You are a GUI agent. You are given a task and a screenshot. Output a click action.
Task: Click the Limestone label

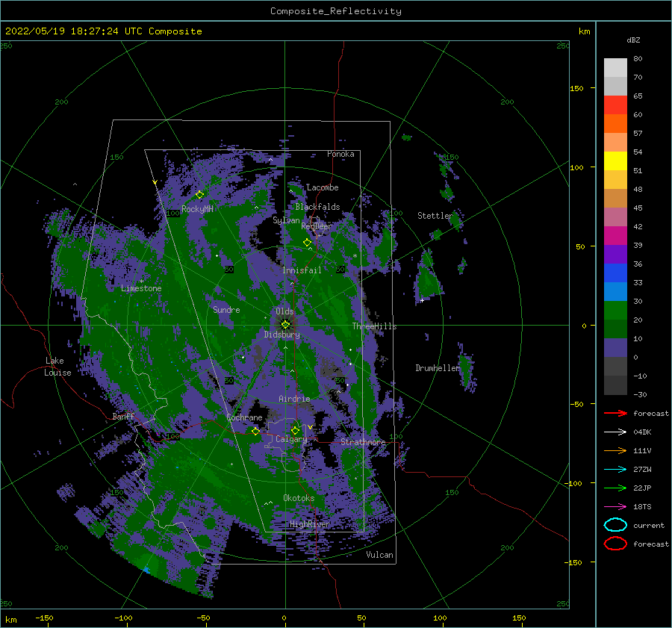141,288
